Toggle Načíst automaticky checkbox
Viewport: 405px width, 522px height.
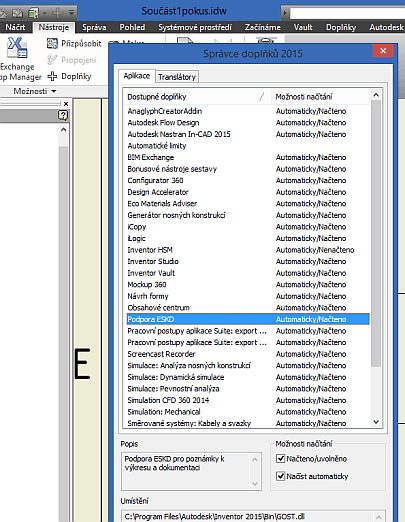tap(281, 476)
